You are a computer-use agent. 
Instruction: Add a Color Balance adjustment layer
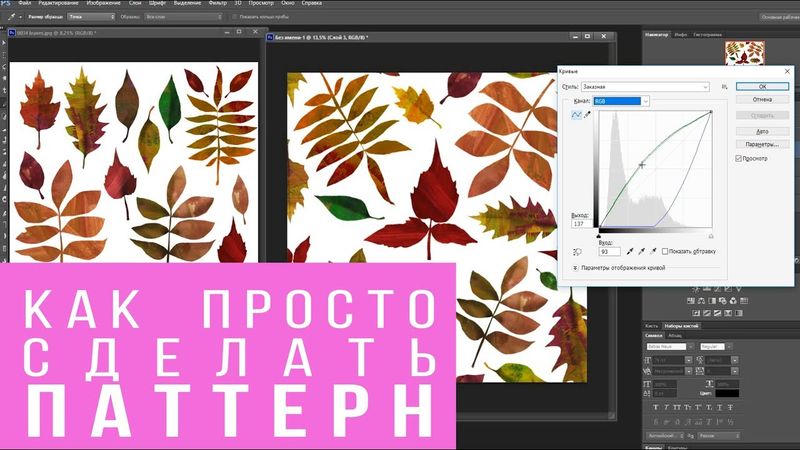pos(702,301)
